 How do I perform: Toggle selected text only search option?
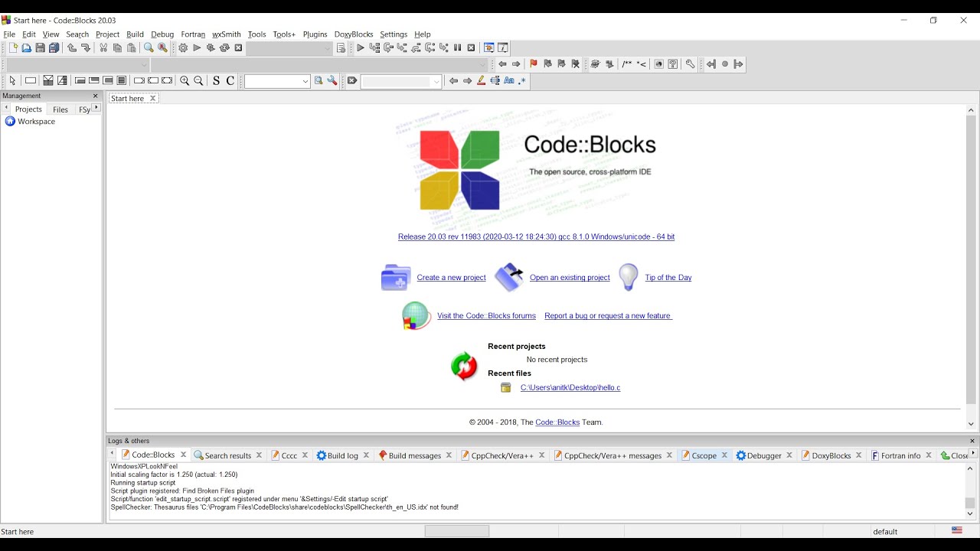(495, 81)
